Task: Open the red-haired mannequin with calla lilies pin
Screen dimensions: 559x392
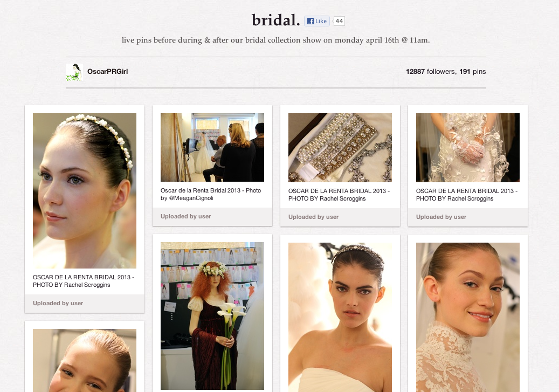Action: (x=212, y=315)
